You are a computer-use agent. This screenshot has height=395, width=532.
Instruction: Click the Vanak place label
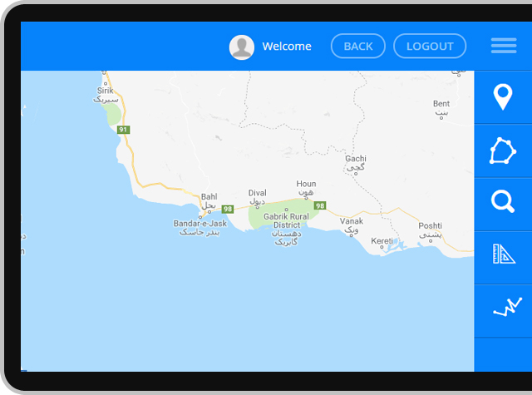click(352, 221)
